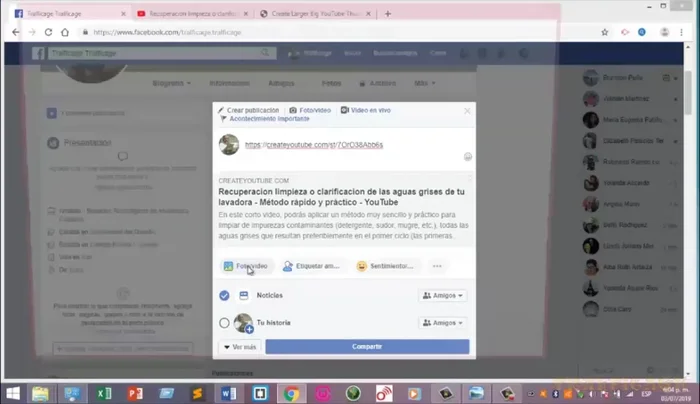Select the Tu historia radio option
This screenshot has height=404, width=700.
224,323
